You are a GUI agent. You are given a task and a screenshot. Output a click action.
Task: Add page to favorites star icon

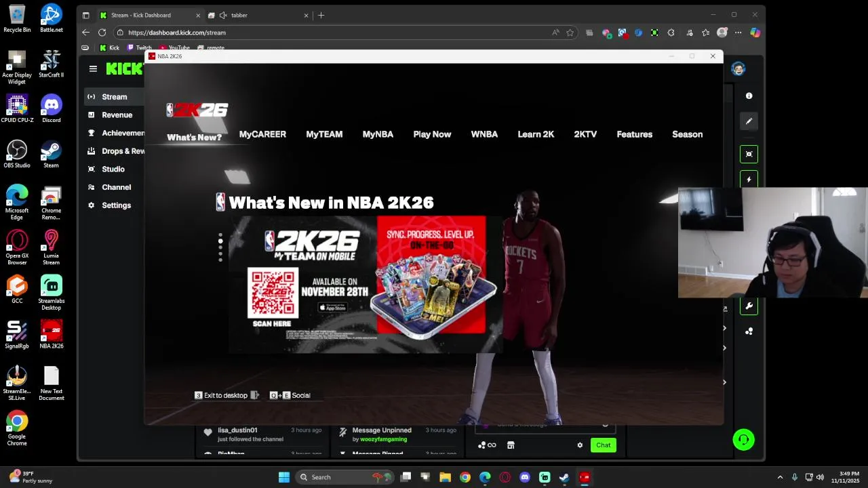click(570, 33)
